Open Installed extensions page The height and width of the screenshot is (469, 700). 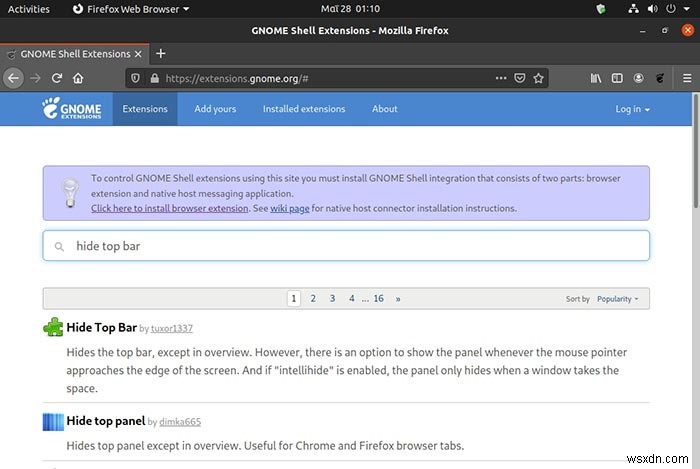coord(304,109)
